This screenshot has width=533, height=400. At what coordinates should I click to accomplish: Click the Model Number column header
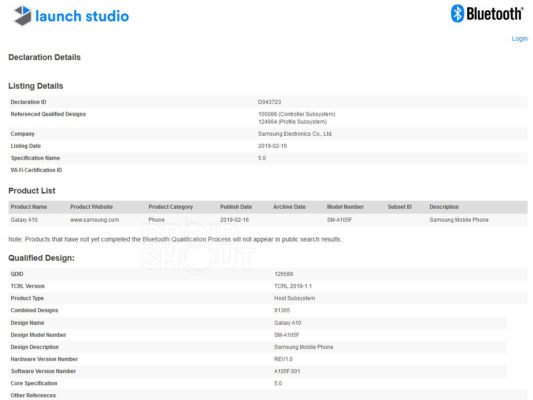pyautogui.click(x=345, y=207)
